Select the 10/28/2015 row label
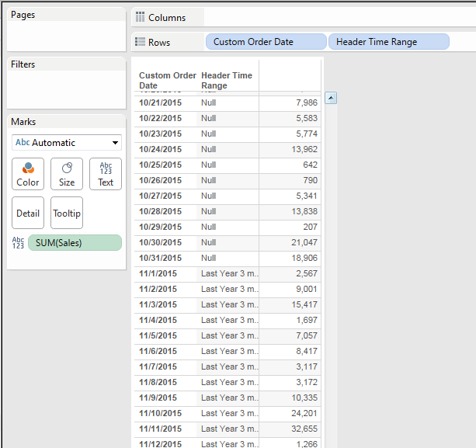This screenshot has height=448, width=476. [x=160, y=211]
